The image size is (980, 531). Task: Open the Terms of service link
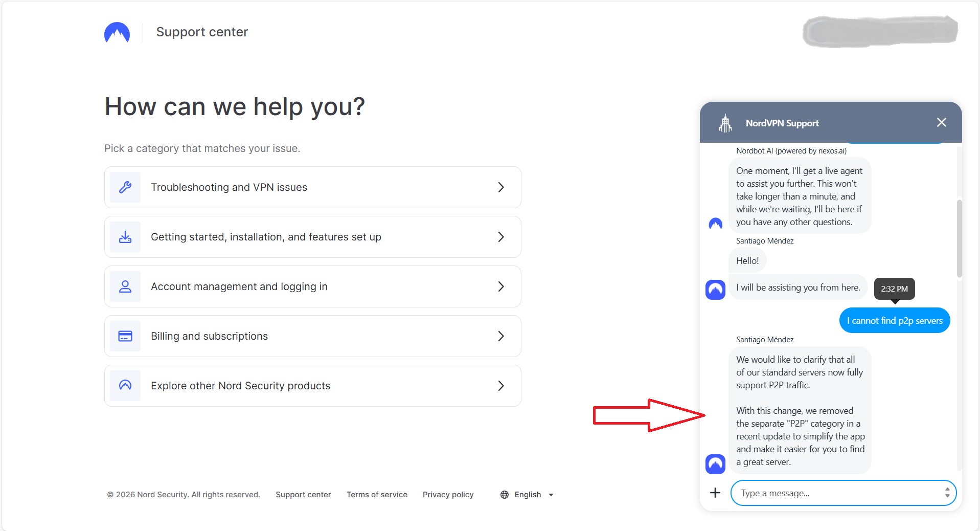pos(377,495)
